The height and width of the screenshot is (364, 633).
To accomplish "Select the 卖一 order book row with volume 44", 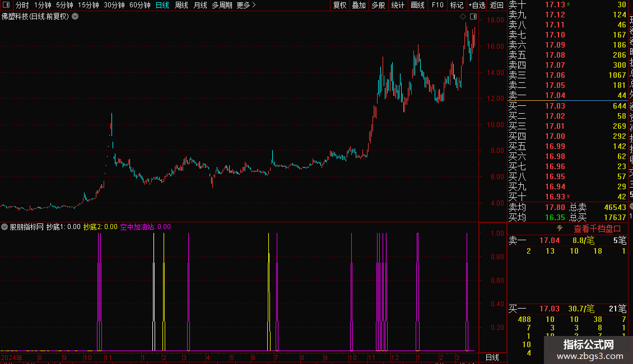I will pos(567,95).
